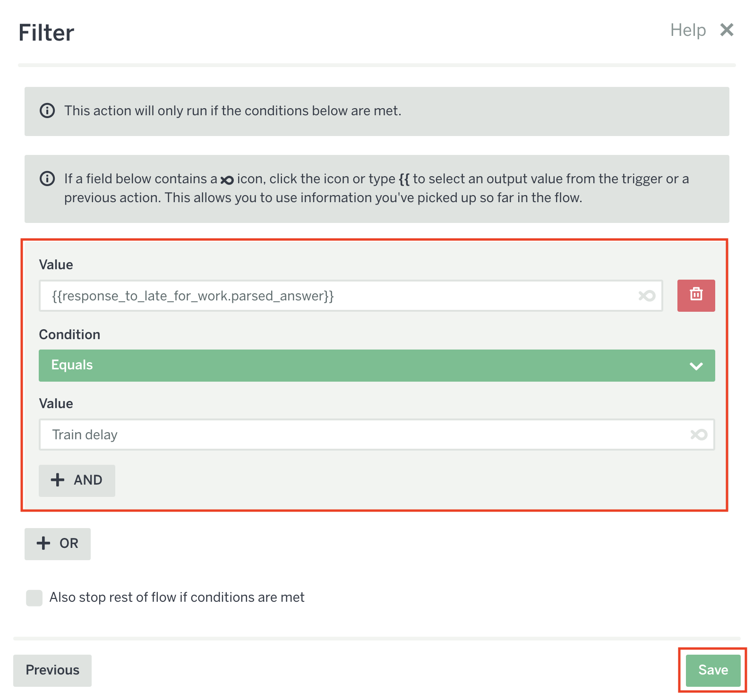The image size is (753, 700).
Task: Click info icon beside 'If a field below' note
Action: (47, 179)
